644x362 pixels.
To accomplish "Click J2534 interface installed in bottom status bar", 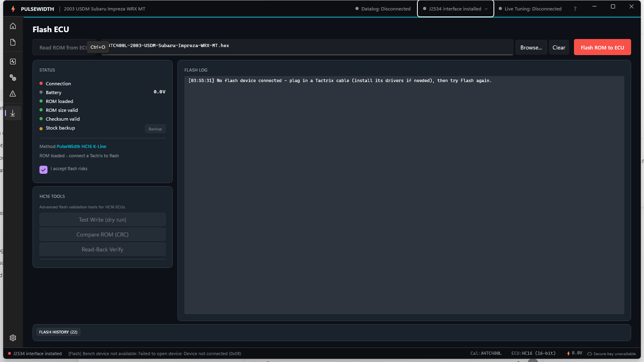I will (35, 354).
